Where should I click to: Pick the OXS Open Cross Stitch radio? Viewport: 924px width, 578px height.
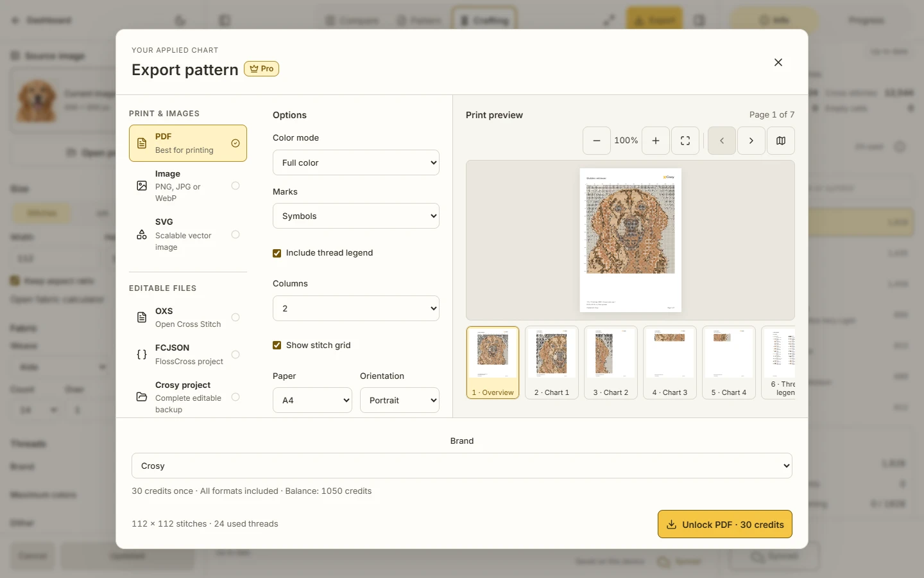(235, 317)
